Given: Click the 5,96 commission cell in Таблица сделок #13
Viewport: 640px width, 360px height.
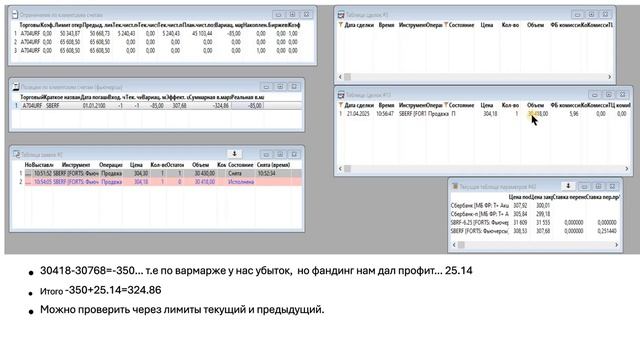Looking at the screenshot, I should (x=573, y=114).
